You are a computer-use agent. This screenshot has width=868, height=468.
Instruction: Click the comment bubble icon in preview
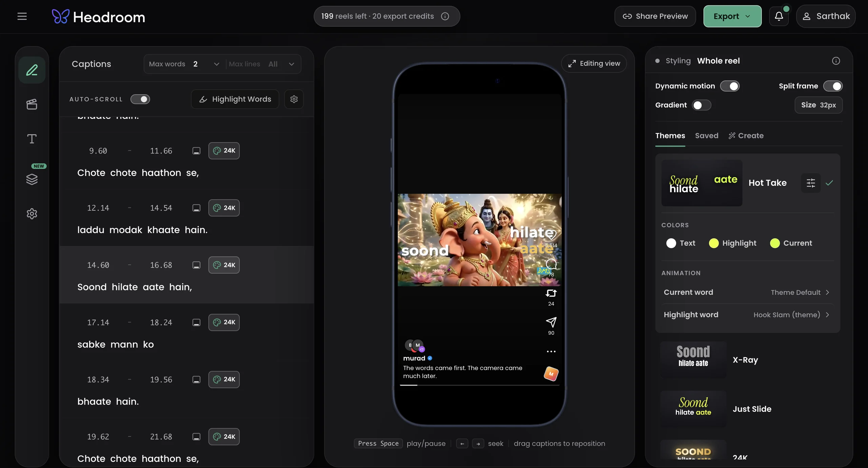click(x=551, y=264)
